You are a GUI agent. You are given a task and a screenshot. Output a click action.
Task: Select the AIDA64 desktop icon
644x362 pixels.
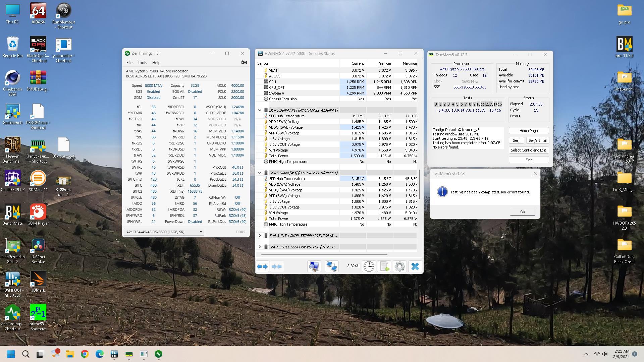38,14
